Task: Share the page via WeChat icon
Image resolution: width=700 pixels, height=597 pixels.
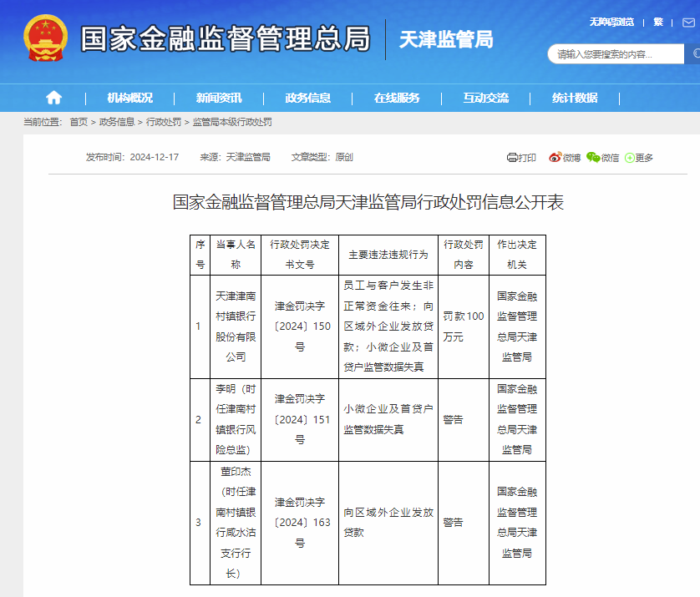Action: (593, 157)
